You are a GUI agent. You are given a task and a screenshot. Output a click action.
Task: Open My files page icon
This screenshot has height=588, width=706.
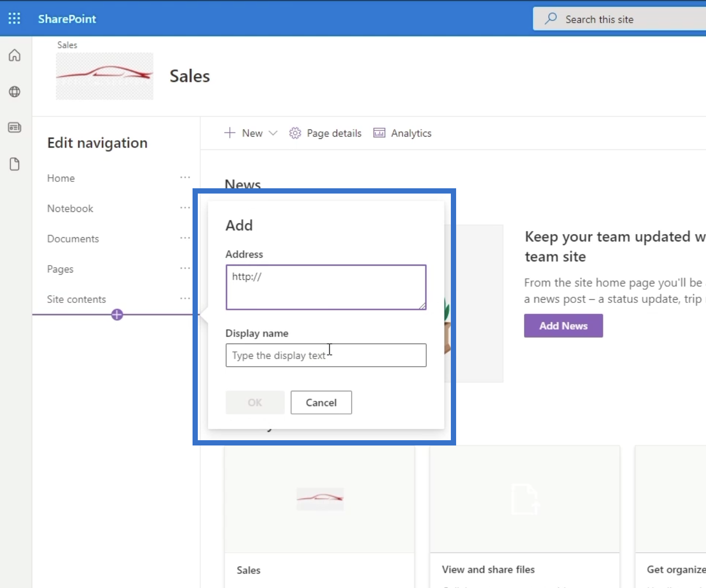15,164
